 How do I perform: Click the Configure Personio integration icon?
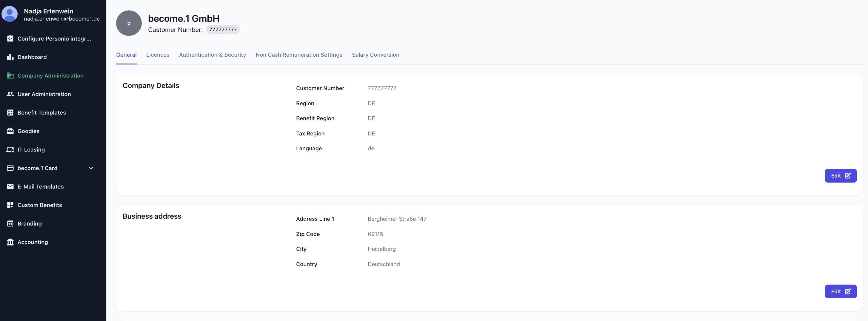pos(10,38)
